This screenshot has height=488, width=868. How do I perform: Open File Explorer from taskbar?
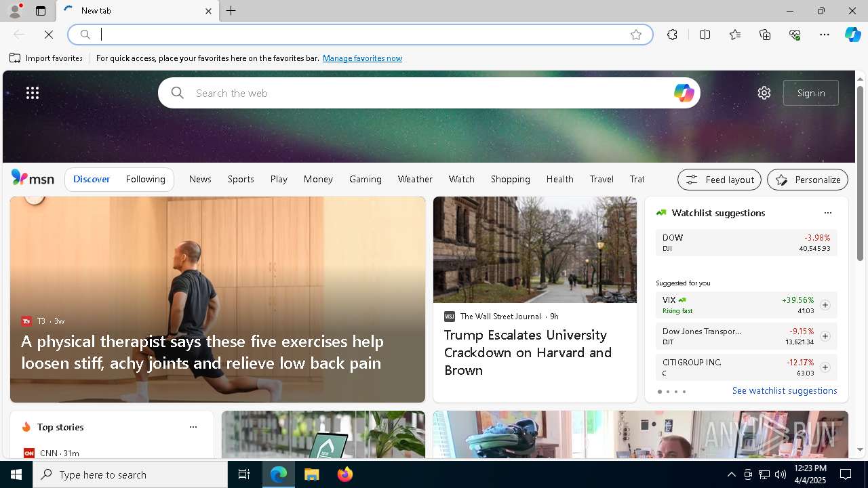pos(311,474)
